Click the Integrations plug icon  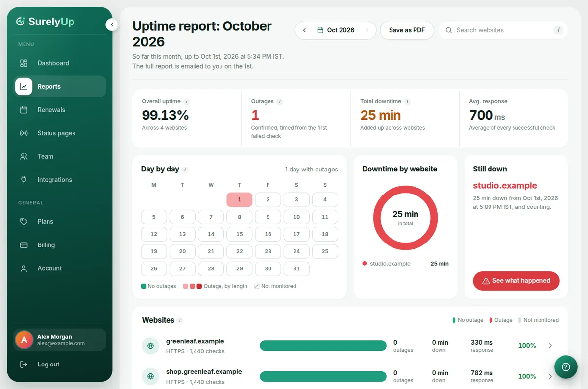[24, 180]
